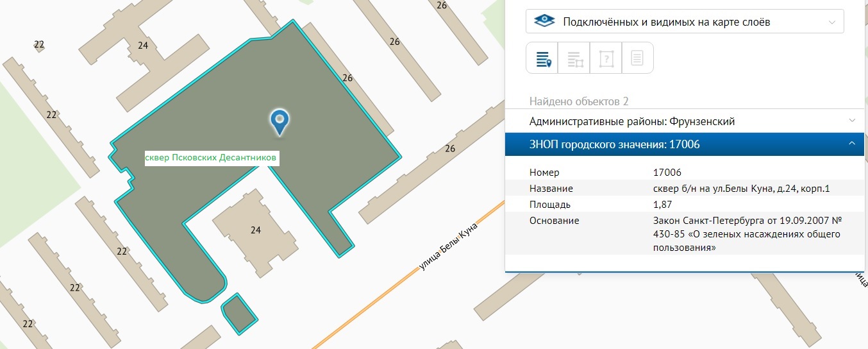
Task: Click the улица Белы Куна street label
Action: point(447,246)
